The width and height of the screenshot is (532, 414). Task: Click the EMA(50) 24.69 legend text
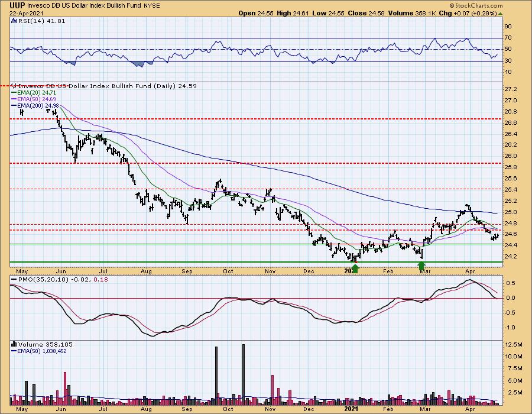tap(37, 99)
